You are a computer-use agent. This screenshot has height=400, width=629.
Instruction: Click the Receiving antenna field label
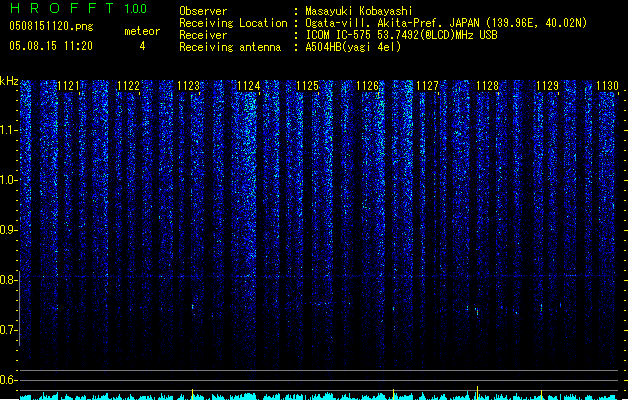[230, 47]
